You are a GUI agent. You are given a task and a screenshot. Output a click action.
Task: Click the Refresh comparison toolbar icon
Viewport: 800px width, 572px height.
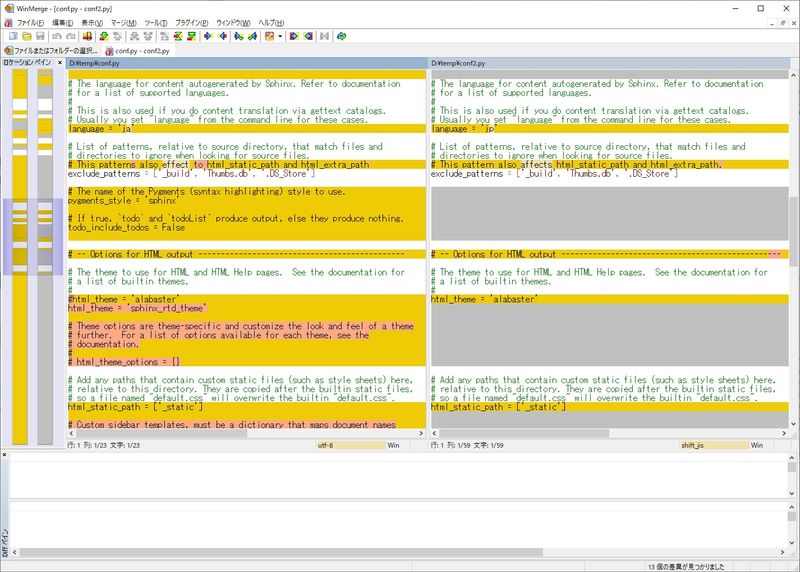coord(341,36)
